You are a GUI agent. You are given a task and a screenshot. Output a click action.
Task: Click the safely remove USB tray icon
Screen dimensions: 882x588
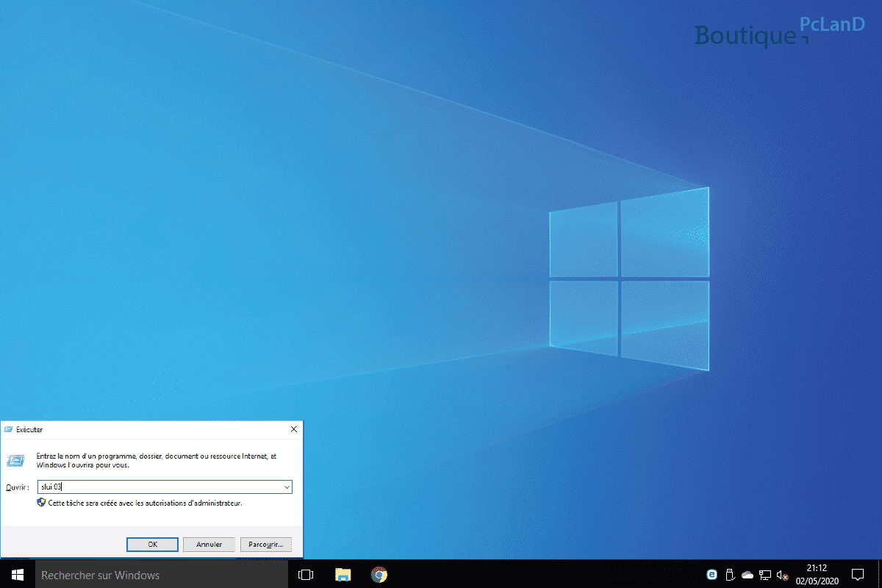click(730, 575)
